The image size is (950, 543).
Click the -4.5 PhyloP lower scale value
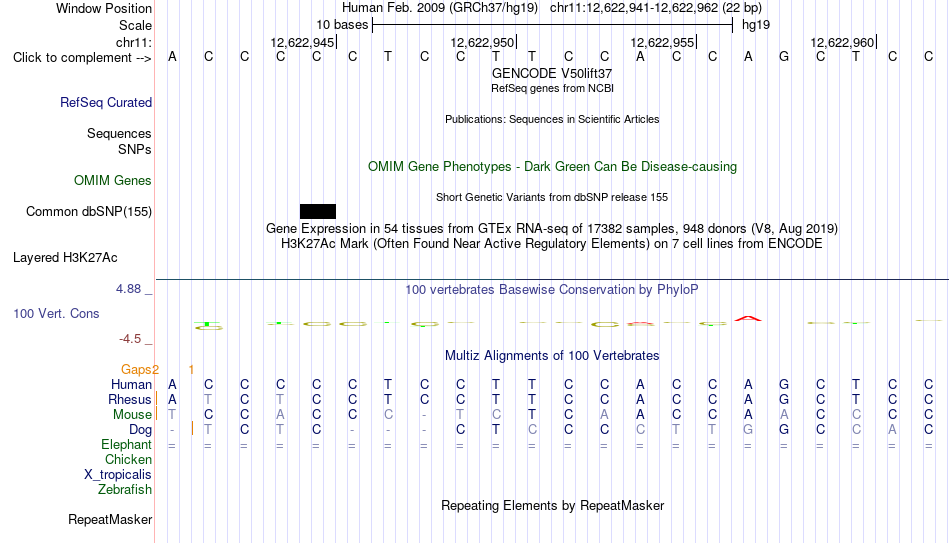point(130,339)
